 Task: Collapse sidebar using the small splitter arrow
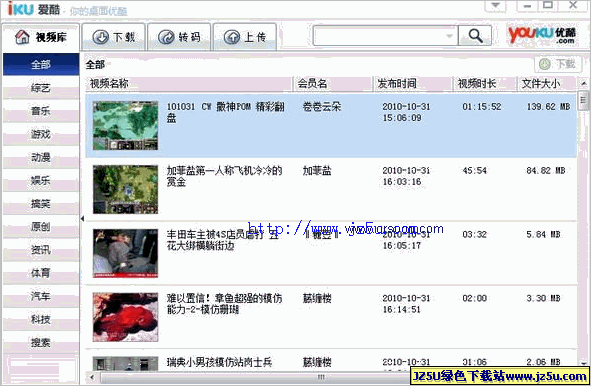[x=82, y=218]
